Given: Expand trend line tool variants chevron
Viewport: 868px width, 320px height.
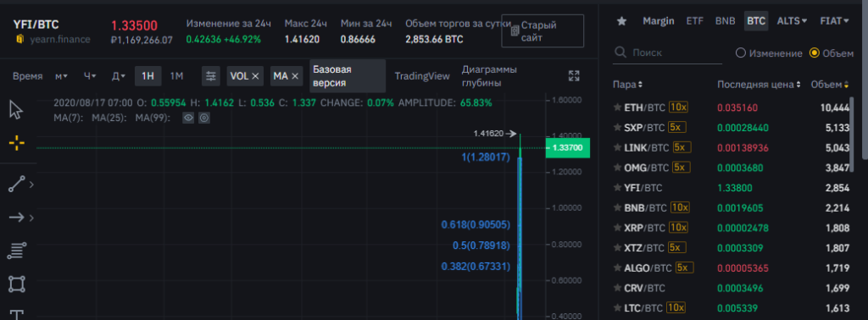Looking at the screenshot, I should pos(31,185).
